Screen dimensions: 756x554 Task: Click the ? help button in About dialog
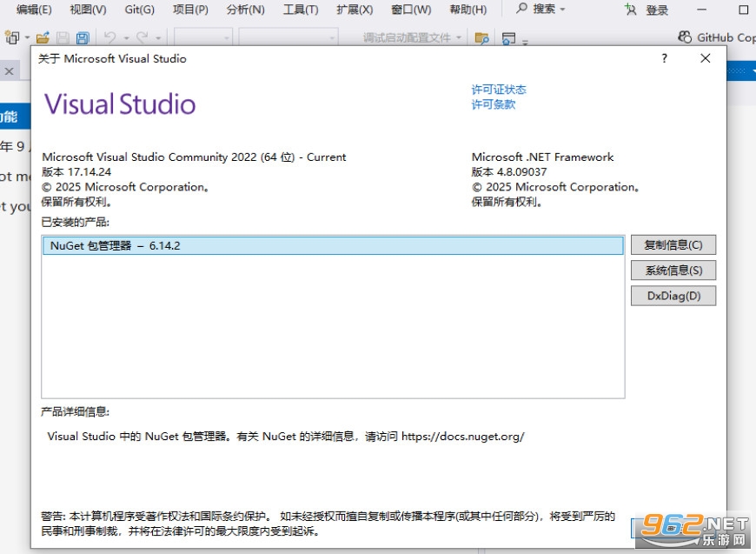tap(665, 58)
